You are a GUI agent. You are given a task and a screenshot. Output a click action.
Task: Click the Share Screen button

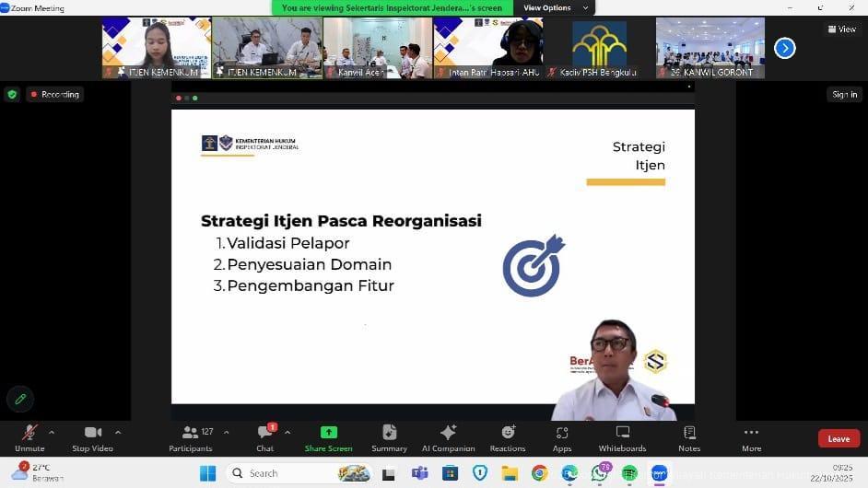point(328,437)
